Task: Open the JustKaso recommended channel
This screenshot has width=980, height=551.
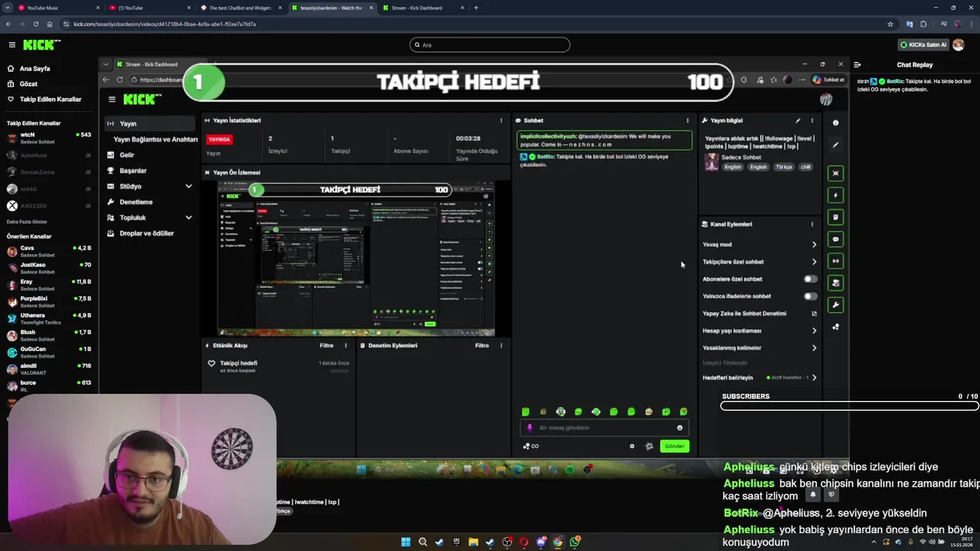Action: tap(47, 268)
